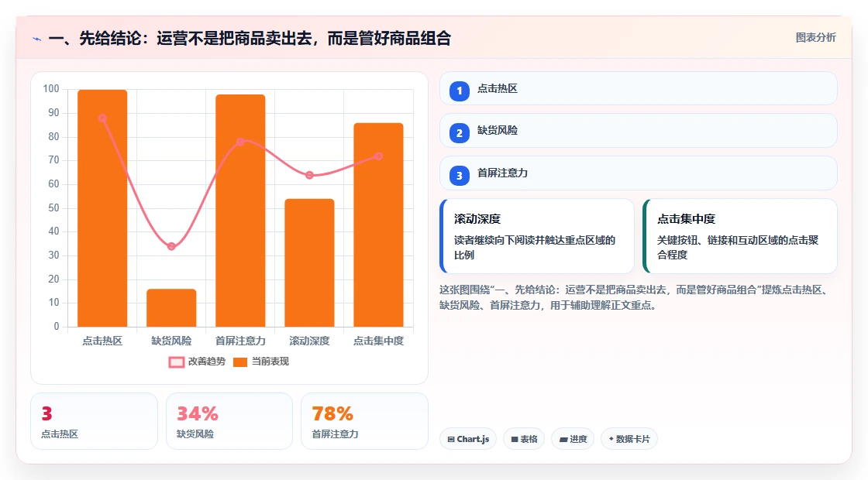Toggle the 改善趋势 legend swatch
Screen dimensions: 868x480
click(x=177, y=362)
